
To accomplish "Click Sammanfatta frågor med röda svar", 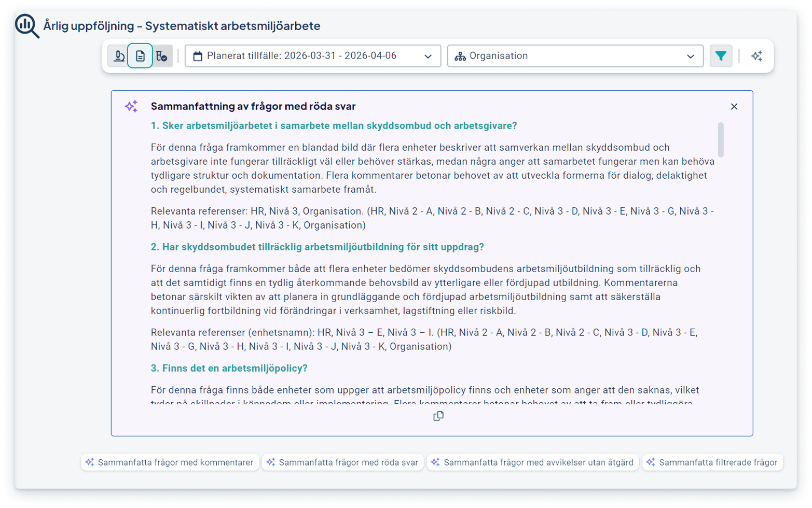I will (342, 462).
